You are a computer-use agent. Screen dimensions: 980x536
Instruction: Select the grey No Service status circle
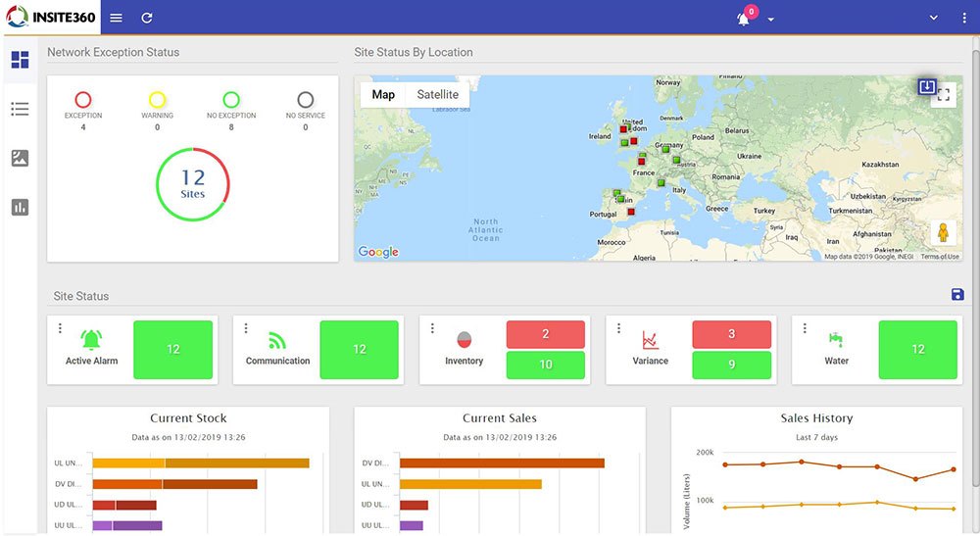pos(305,99)
